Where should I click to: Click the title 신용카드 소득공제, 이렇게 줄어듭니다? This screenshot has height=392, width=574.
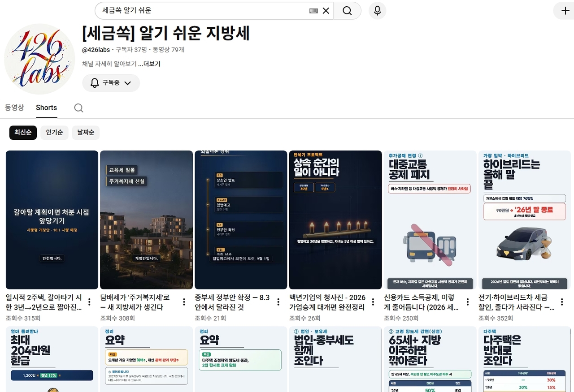click(422, 302)
